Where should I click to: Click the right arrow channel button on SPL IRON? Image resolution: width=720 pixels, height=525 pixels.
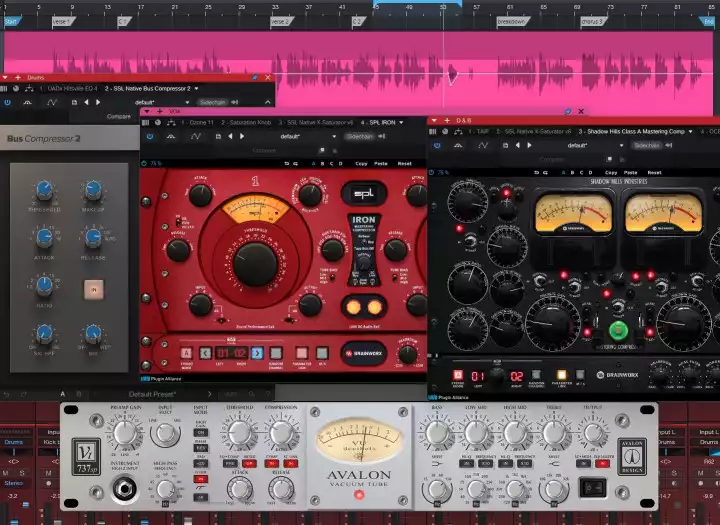tap(257, 353)
